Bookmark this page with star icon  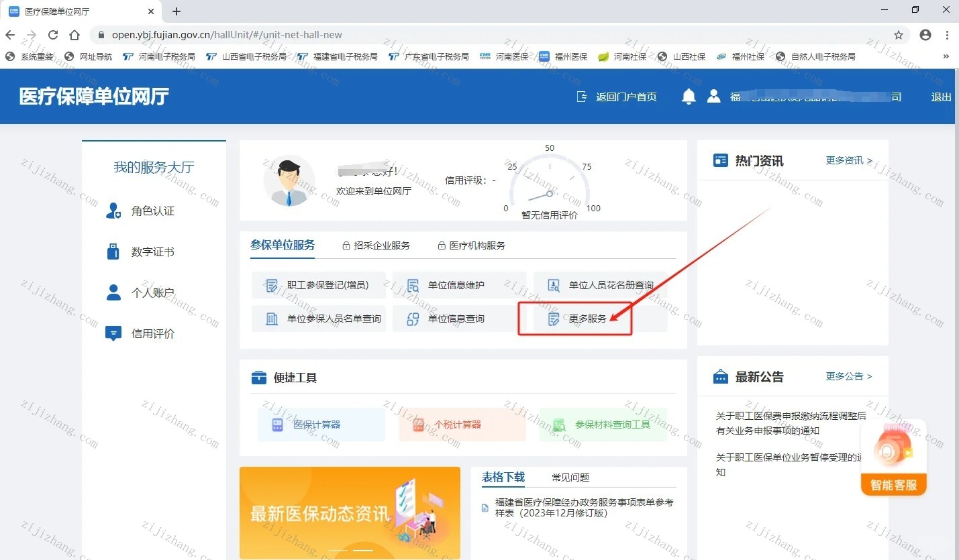coord(899,35)
